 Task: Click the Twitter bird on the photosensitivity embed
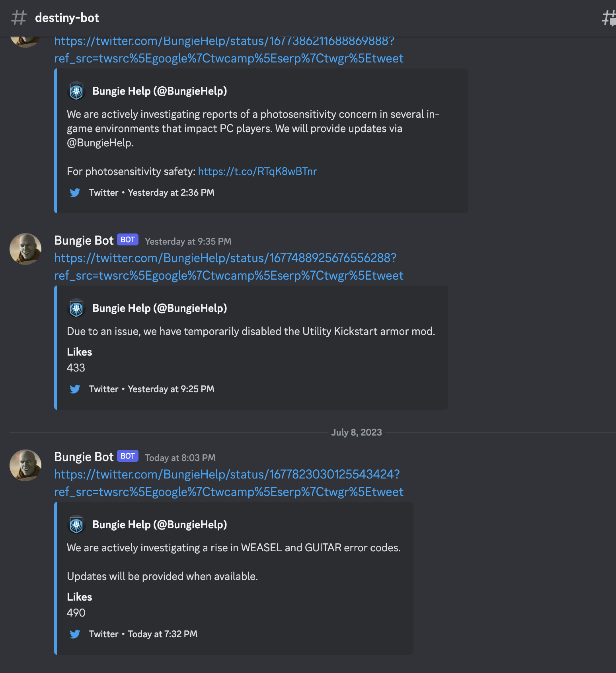[x=75, y=193]
